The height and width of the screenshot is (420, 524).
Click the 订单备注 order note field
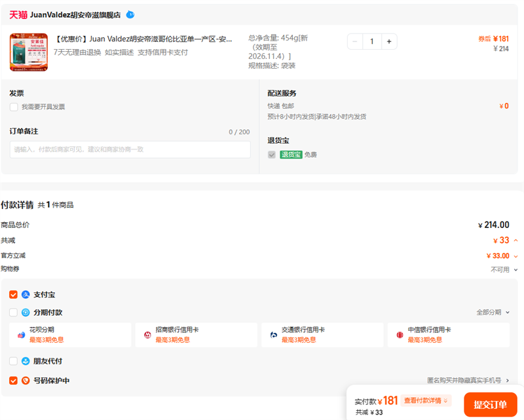(x=130, y=149)
